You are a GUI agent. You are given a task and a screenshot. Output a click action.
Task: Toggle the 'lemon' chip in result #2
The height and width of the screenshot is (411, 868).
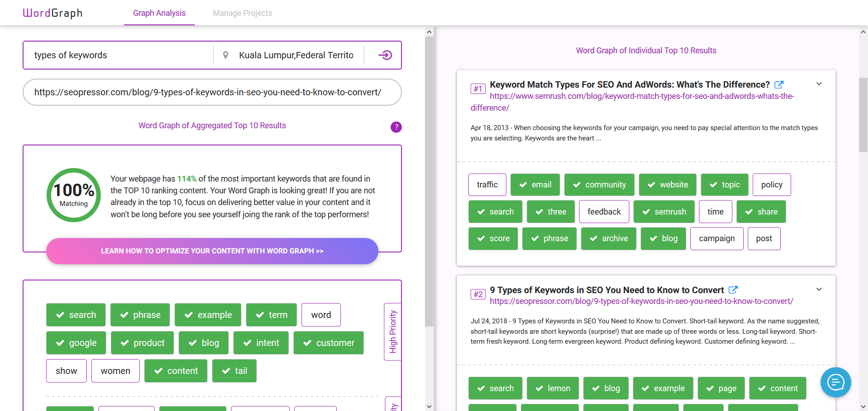coord(553,388)
